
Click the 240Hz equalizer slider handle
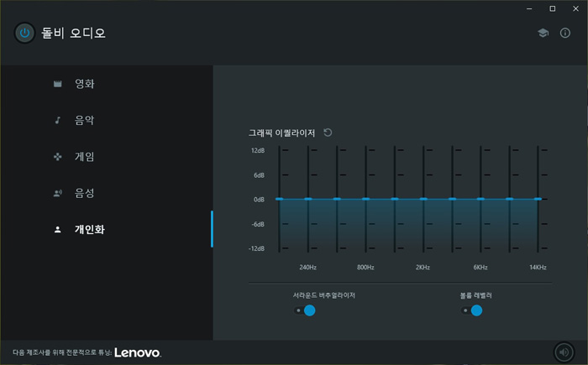308,199
